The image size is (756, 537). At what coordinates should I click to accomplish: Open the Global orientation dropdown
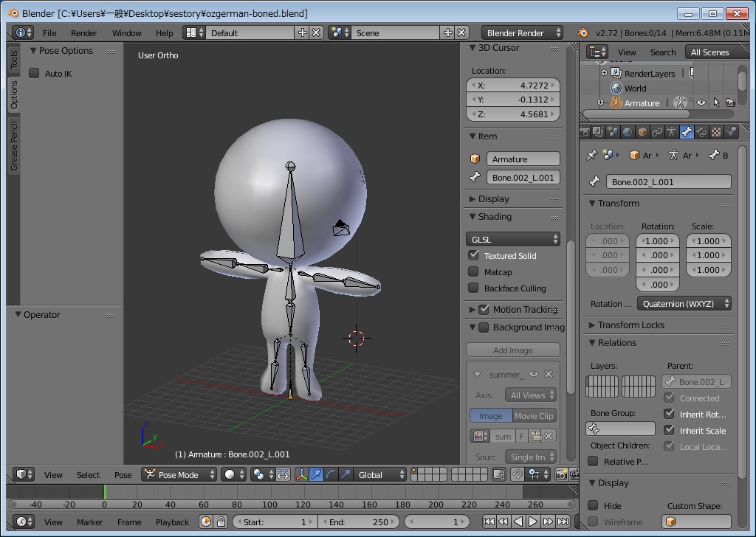pos(380,475)
